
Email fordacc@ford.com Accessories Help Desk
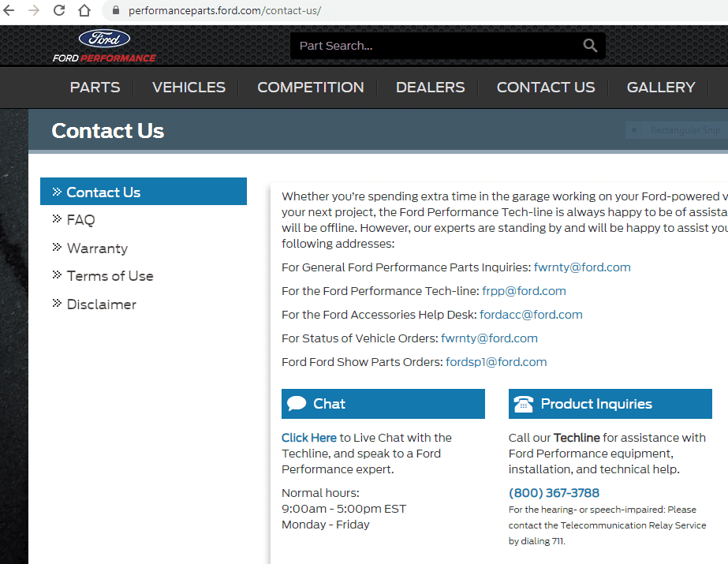[531, 315]
